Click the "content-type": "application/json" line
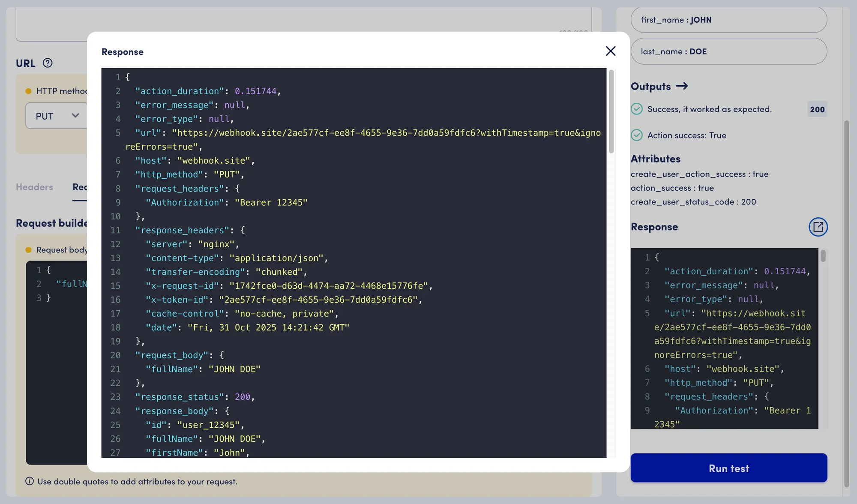Viewport: 857px width, 504px height. tap(237, 258)
